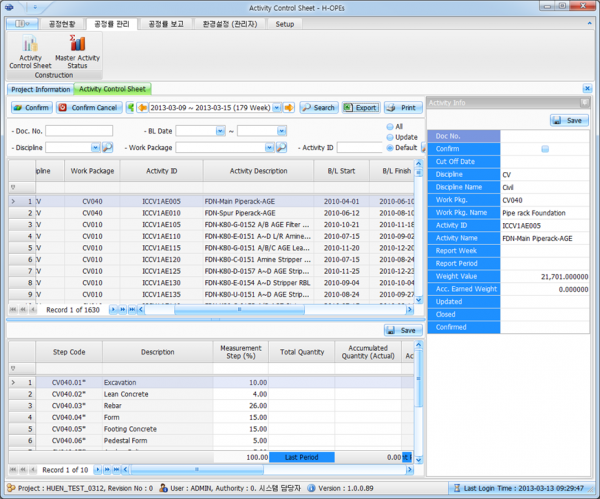
Task: Click the Confirm button in toolbar
Action: pyautogui.click(x=31, y=107)
